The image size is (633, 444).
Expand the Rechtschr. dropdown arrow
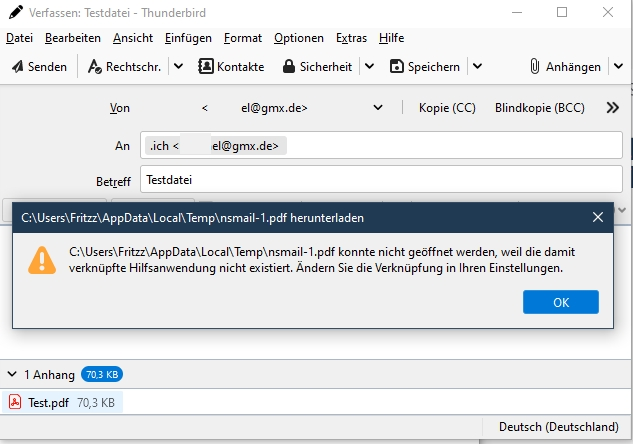(177, 67)
